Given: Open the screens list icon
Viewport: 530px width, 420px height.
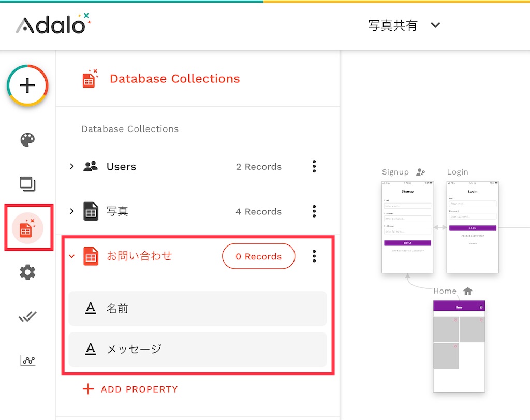Looking at the screenshot, I should (27, 184).
